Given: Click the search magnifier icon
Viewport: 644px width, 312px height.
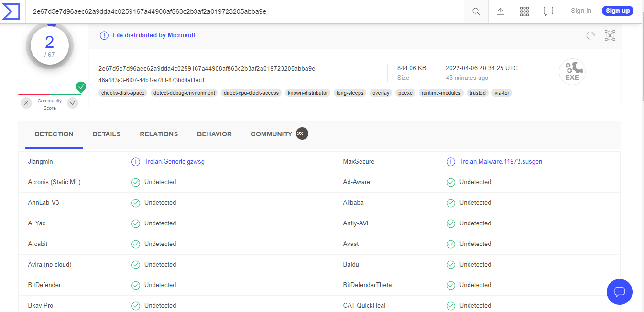Looking at the screenshot, I should pyautogui.click(x=476, y=11).
